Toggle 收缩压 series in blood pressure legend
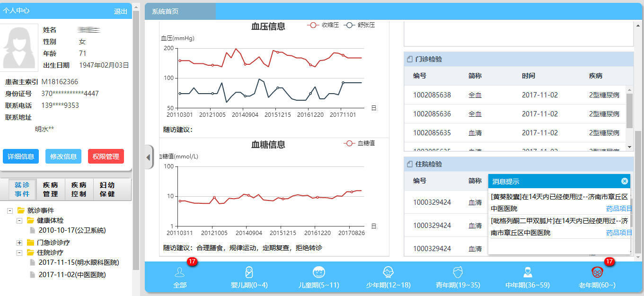 point(324,25)
